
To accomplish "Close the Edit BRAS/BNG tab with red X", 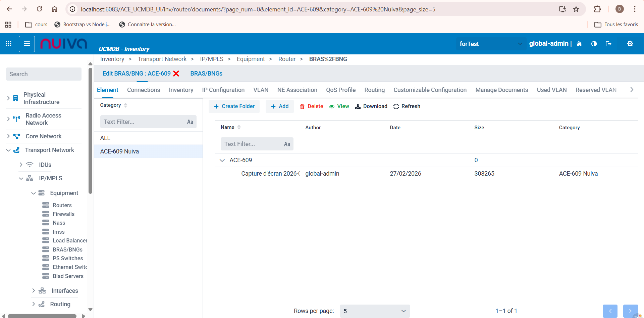I will coord(176,74).
